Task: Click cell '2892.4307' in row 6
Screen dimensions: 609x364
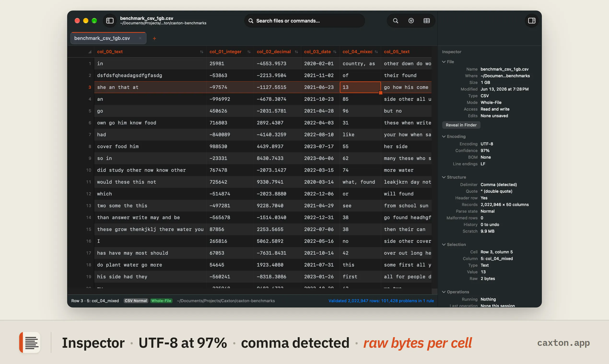Action: point(277,123)
